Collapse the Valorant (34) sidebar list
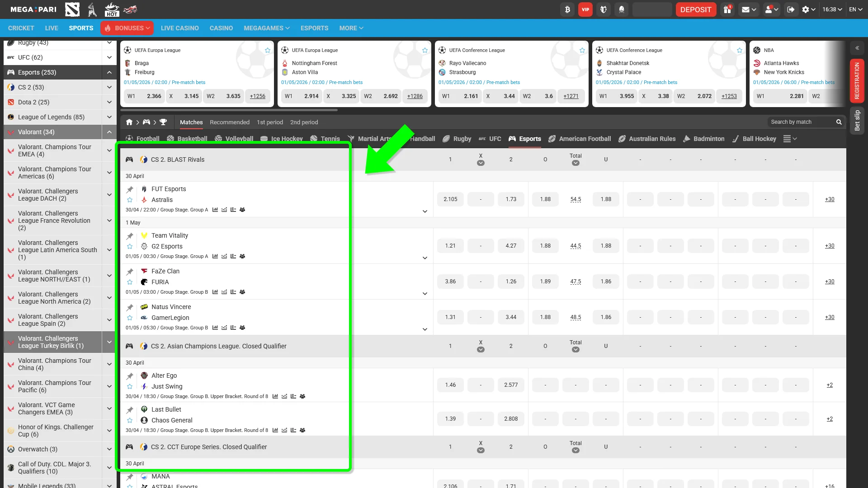This screenshot has width=868, height=488. pos(109,132)
